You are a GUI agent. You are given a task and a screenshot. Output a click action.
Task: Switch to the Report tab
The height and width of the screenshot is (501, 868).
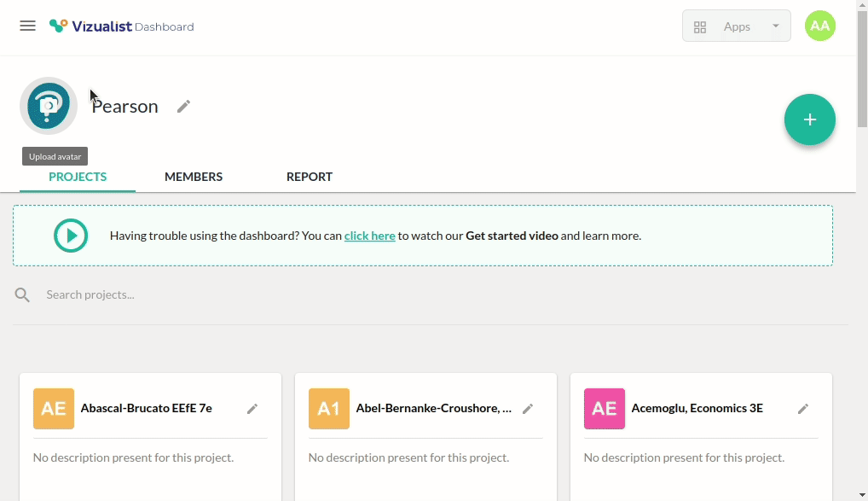[x=310, y=177]
